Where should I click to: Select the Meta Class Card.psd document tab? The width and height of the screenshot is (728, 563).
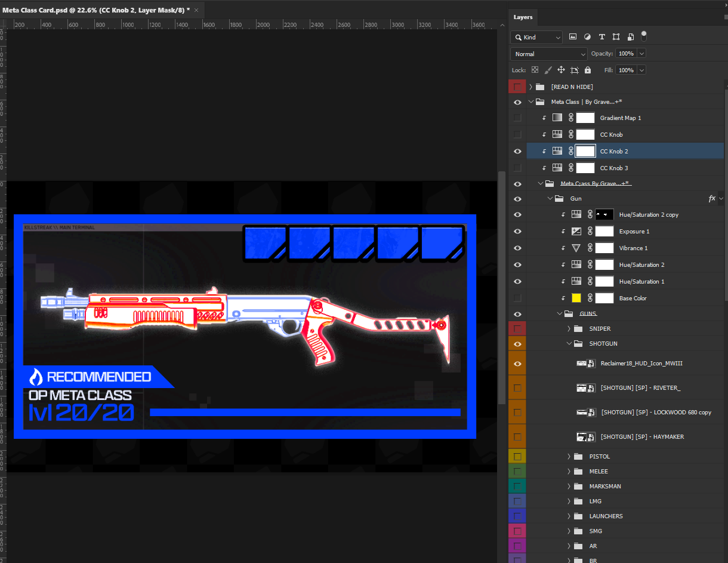(x=95, y=10)
